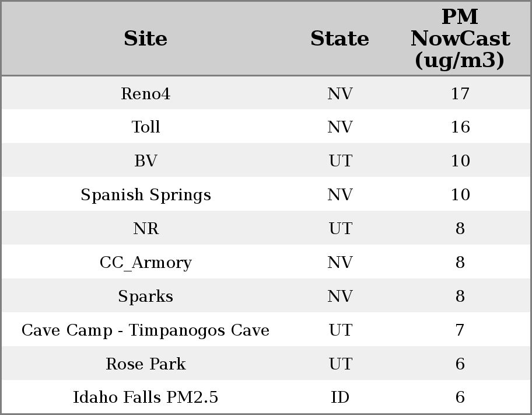Click the NV state cell for Reno4
Viewport: 532px width, 415px height.
[x=340, y=94]
